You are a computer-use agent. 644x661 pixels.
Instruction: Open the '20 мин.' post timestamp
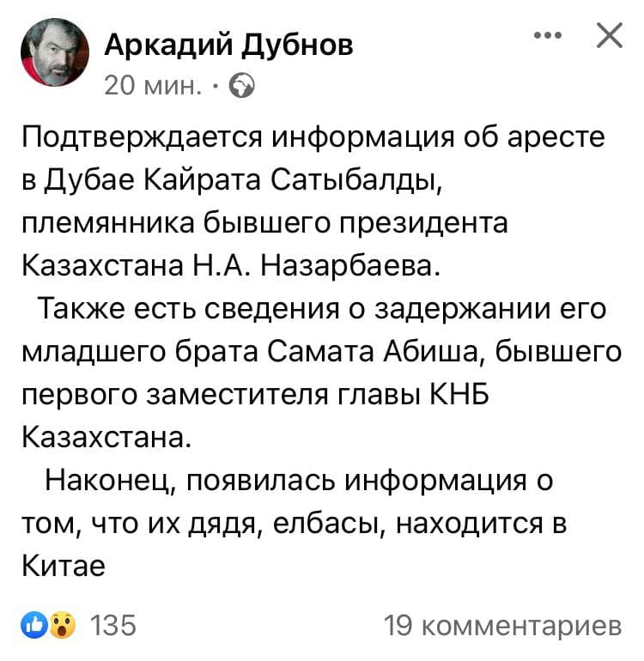click(153, 85)
